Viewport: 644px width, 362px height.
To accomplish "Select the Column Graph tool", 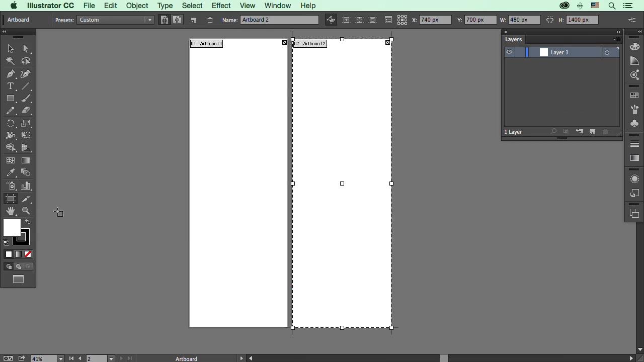I will coord(26,186).
